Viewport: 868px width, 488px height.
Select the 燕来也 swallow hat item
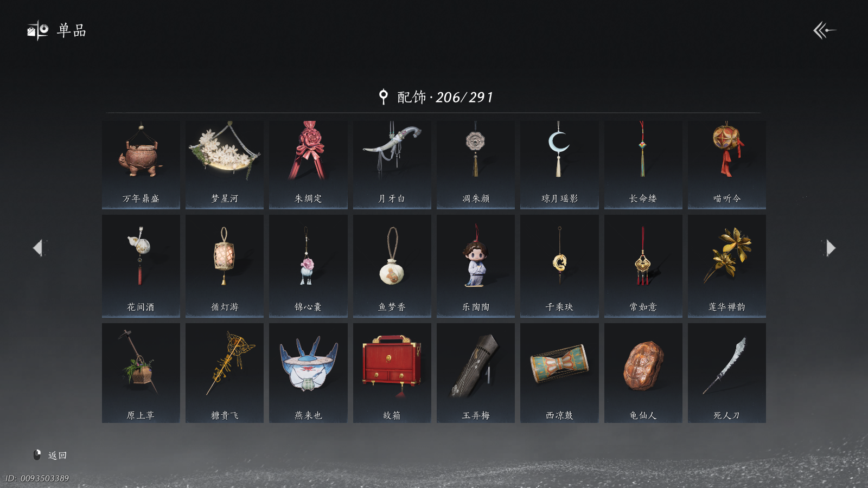pos(308,373)
